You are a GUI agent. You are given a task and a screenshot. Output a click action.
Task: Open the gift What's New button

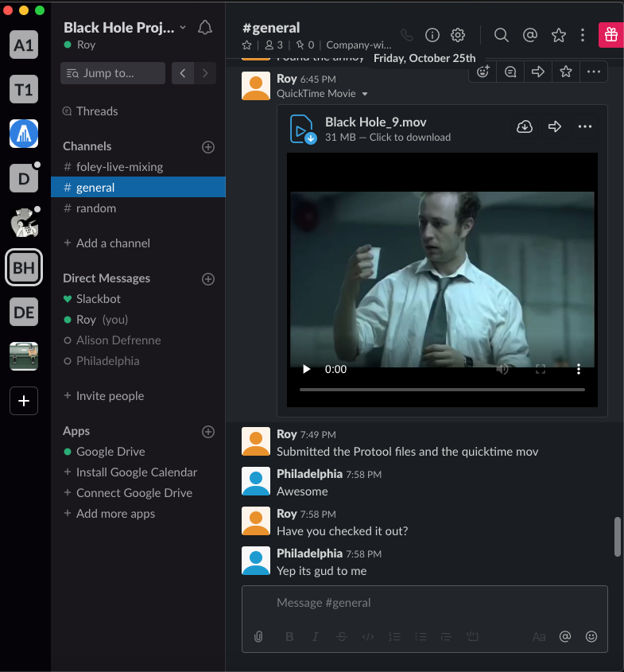point(610,35)
